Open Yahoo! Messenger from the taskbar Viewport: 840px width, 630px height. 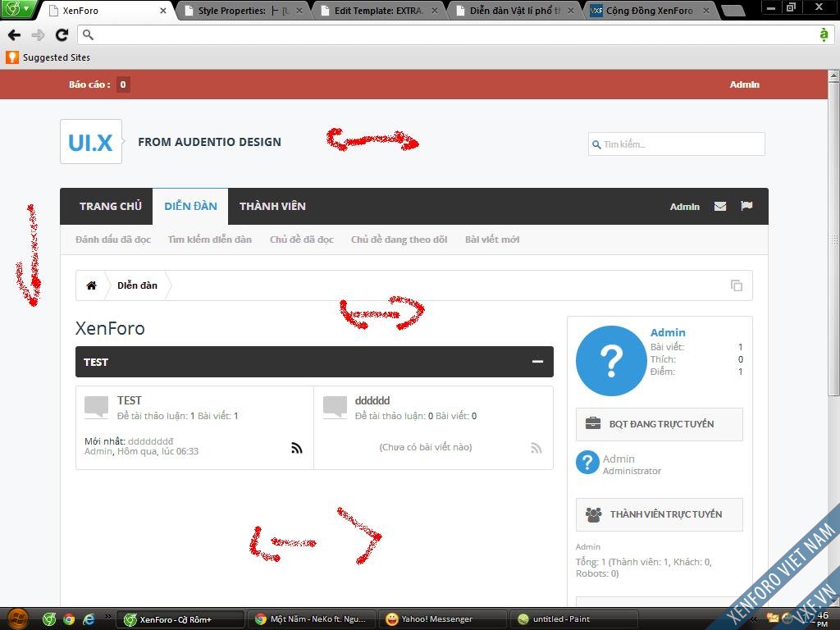click(439, 619)
